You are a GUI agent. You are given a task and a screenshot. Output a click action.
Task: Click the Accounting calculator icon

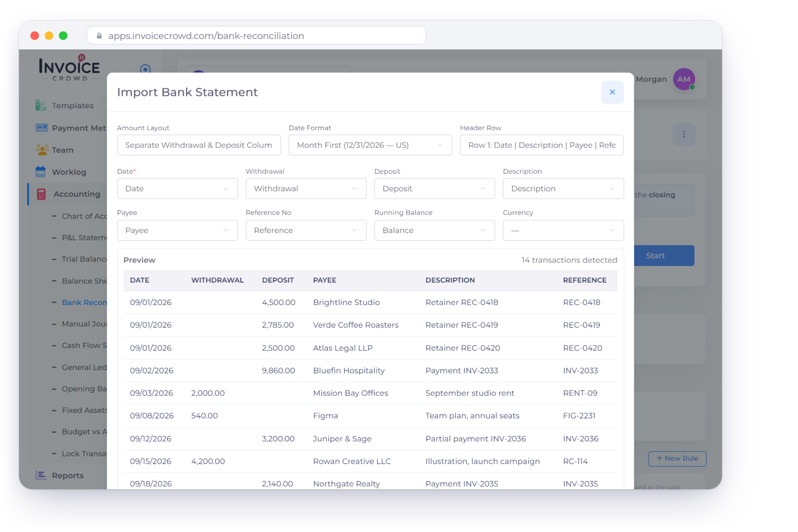tap(41, 194)
